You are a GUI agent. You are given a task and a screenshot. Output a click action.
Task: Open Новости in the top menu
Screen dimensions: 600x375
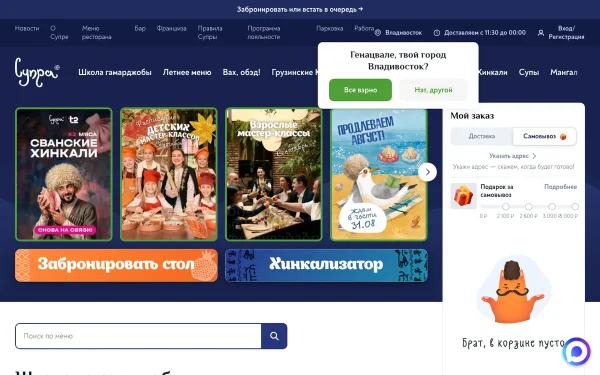point(27,28)
